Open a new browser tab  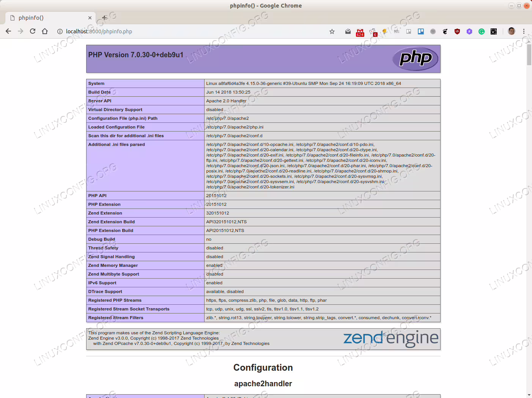tap(104, 18)
